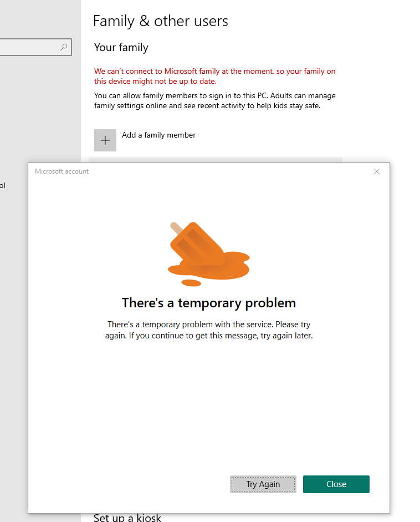Click the green Close button
420x522 pixels.
pos(336,484)
